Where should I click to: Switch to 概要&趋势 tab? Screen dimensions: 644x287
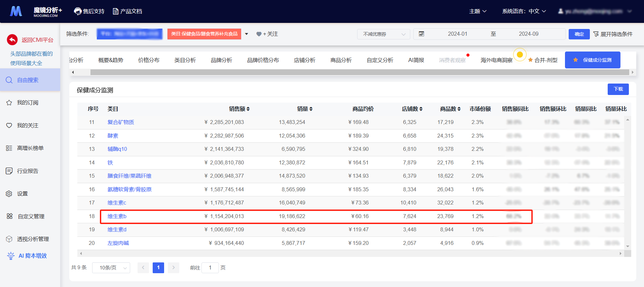pyautogui.click(x=111, y=60)
